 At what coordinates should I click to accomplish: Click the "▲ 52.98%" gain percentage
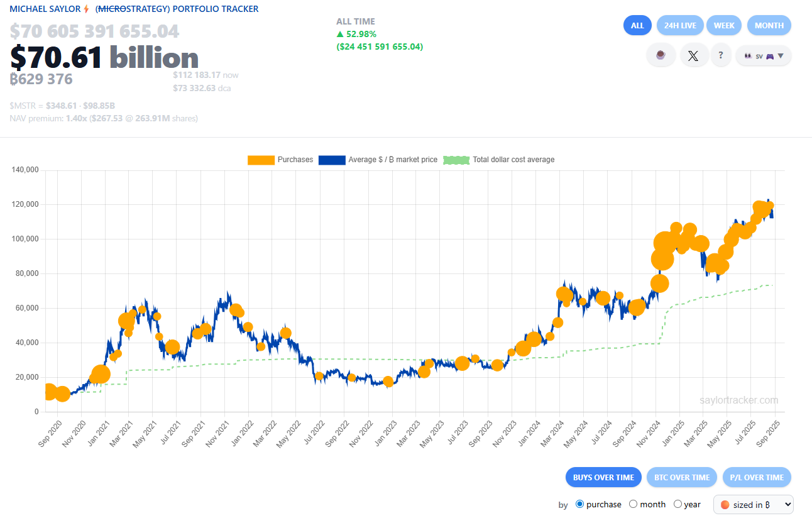tap(356, 34)
